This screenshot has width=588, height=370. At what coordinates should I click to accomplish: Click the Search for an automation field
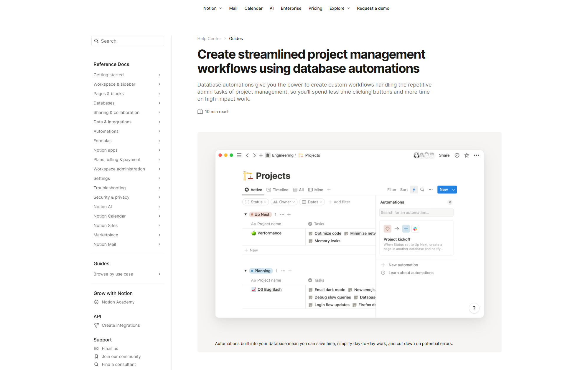tap(416, 213)
